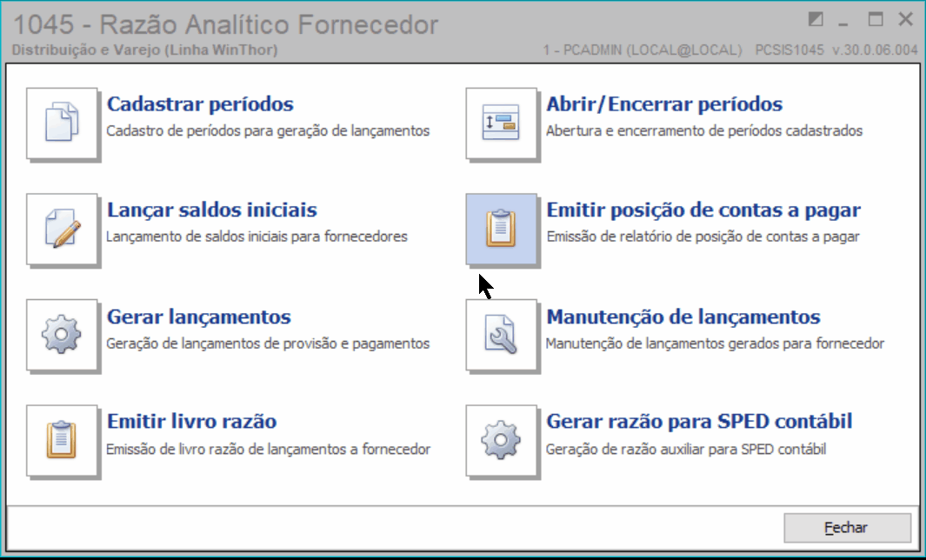Screen dimensions: 926x560
Task: Open the Abrir/Encerrar períodos icon
Action: coord(502,123)
